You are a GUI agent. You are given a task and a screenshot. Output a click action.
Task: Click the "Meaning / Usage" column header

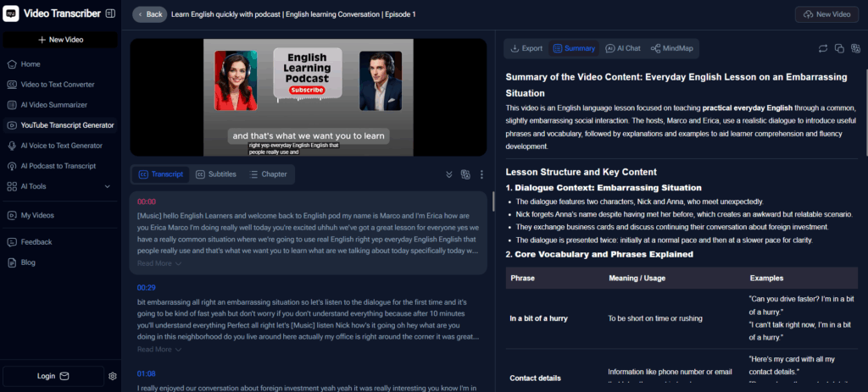click(x=637, y=278)
